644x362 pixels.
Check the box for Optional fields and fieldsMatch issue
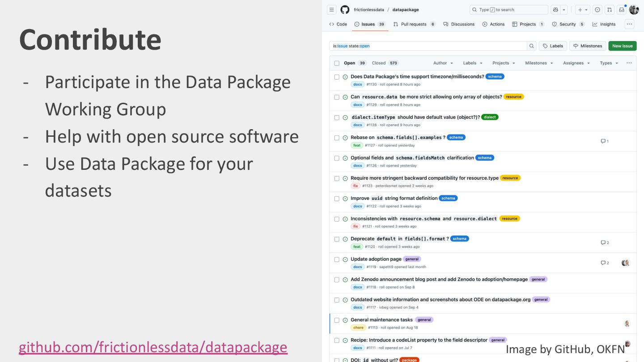coord(337,158)
